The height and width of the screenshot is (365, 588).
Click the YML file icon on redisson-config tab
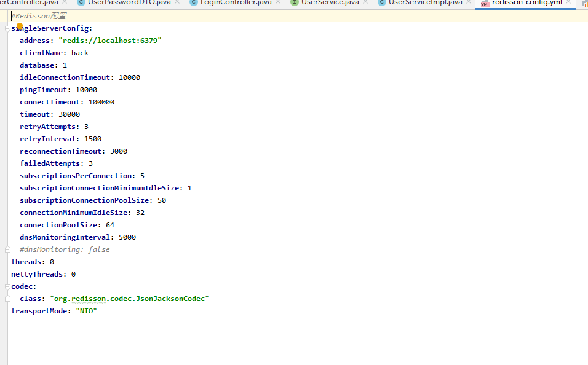pos(485,3)
